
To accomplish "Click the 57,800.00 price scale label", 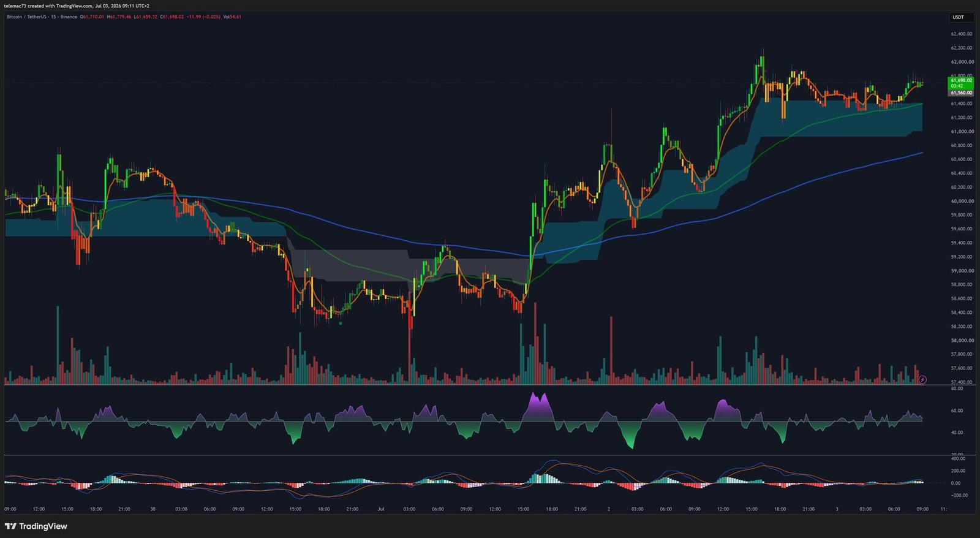I will click(x=961, y=354).
